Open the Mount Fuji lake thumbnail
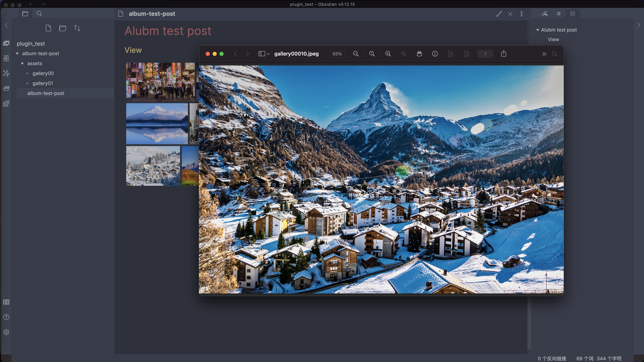The image size is (644, 362). pyautogui.click(x=157, y=124)
